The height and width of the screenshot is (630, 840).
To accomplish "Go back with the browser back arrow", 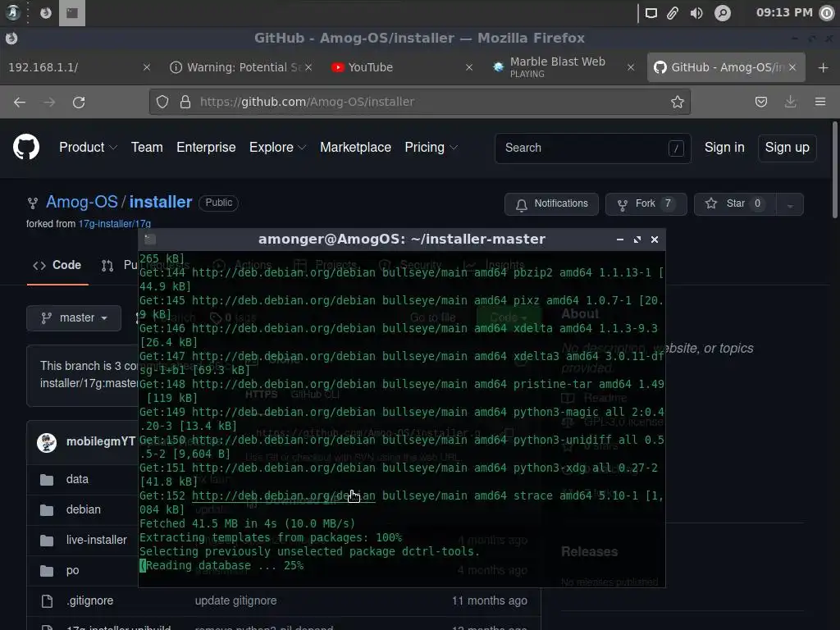I will point(20,102).
